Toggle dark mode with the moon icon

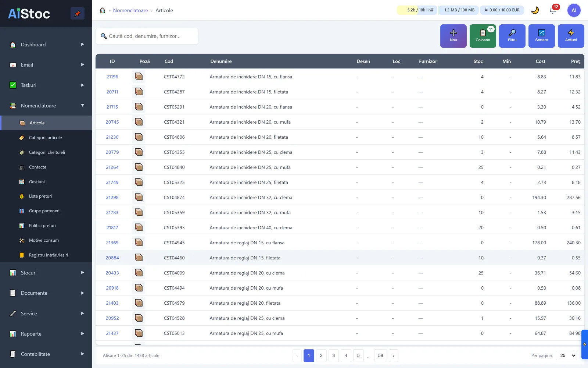click(x=535, y=10)
